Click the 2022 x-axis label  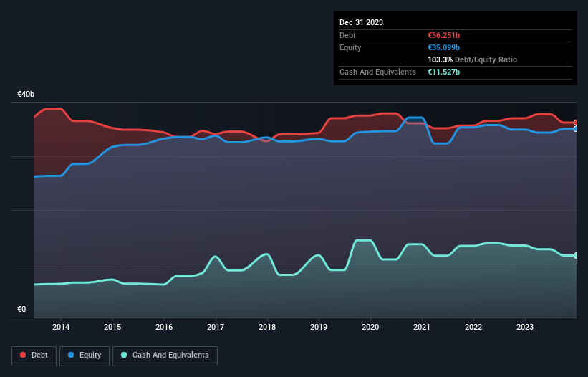(473, 327)
